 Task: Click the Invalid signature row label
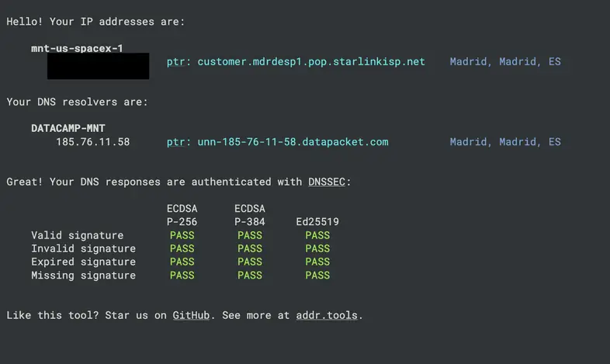[84, 248]
